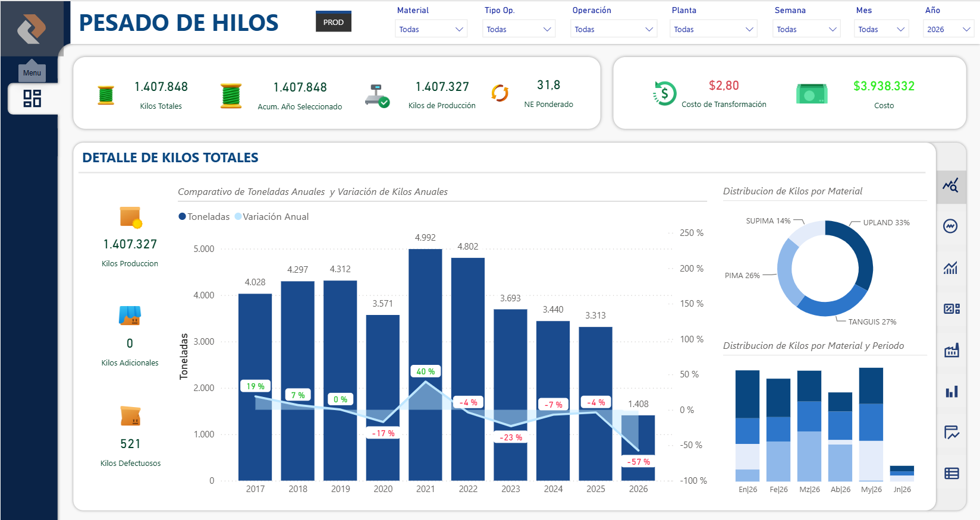This screenshot has width=980, height=520.
Task: Click the -57 % variation label
Action: point(638,461)
